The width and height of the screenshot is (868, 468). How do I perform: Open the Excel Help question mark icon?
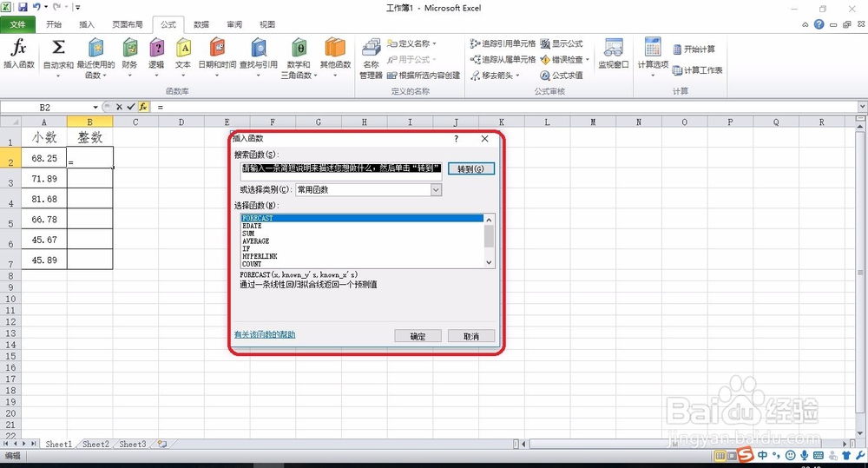coord(819,24)
